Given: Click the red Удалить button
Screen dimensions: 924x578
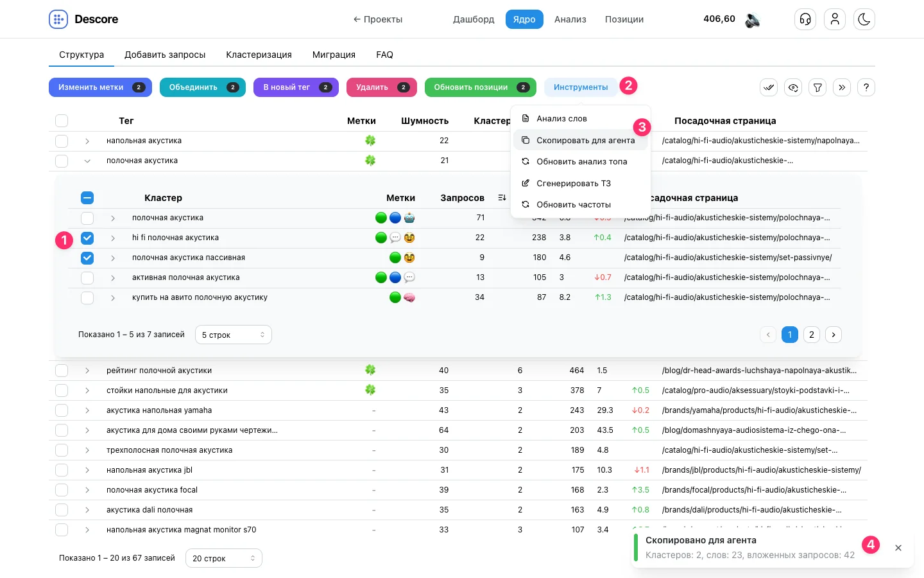Looking at the screenshot, I should coord(382,87).
